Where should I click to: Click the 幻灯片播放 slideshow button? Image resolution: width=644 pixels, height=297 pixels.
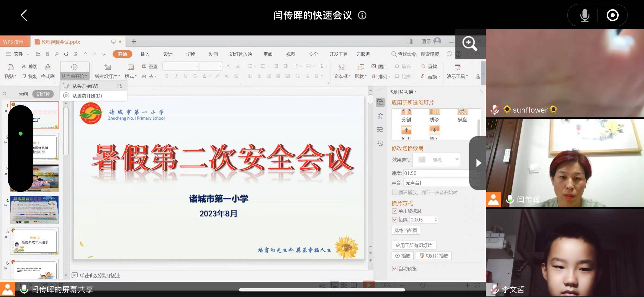click(434, 255)
